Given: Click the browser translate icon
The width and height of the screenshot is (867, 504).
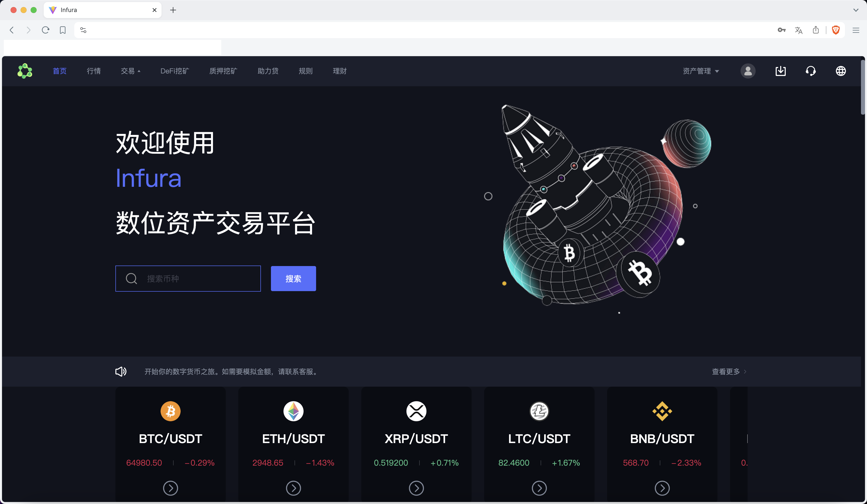Looking at the screenshot, I should pyautogui.click(x=799, y=30).
